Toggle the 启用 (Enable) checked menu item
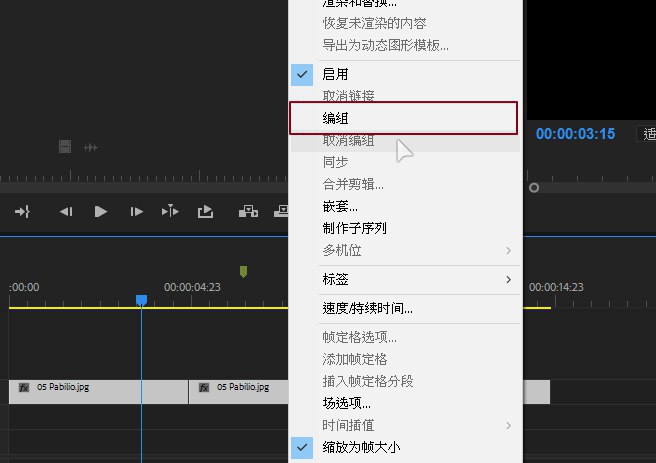The height and width of the screenshot is (463, 656). pos(335,74)
